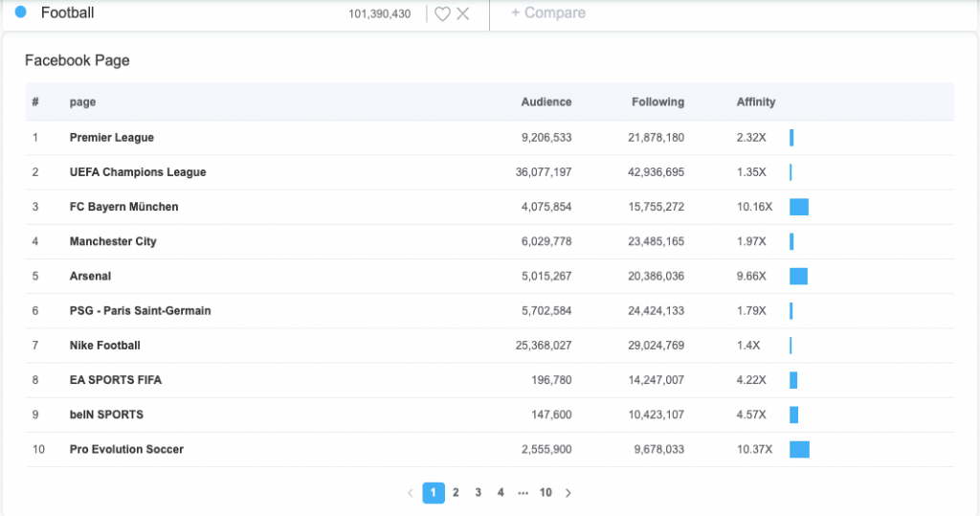Sort by the Audience column header
Viewport: 980px width, 516px height.
pyautogui.click(x=546, y=101)
